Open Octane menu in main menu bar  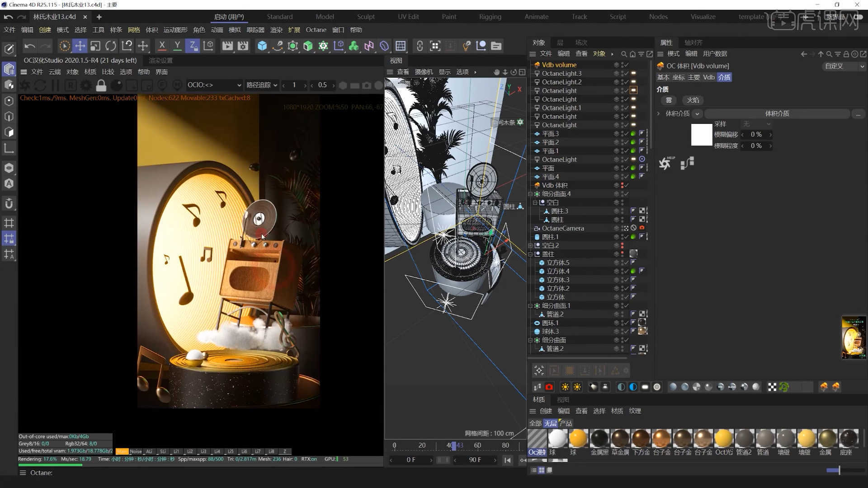pos(316,30)
